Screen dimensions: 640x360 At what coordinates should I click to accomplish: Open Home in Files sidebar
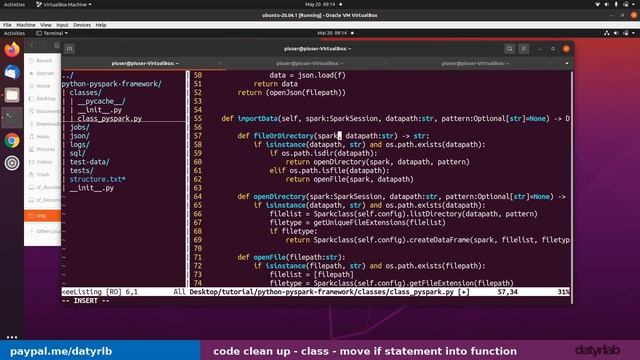43,86
